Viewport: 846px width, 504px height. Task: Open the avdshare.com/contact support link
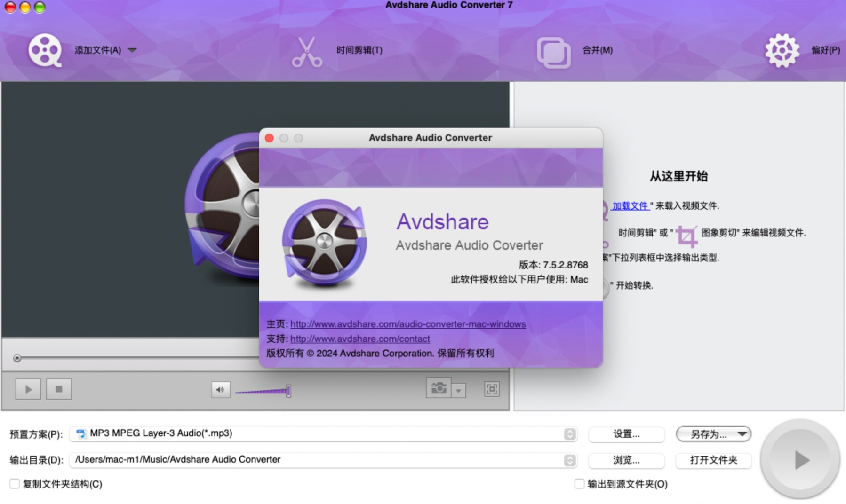[360, 339]
